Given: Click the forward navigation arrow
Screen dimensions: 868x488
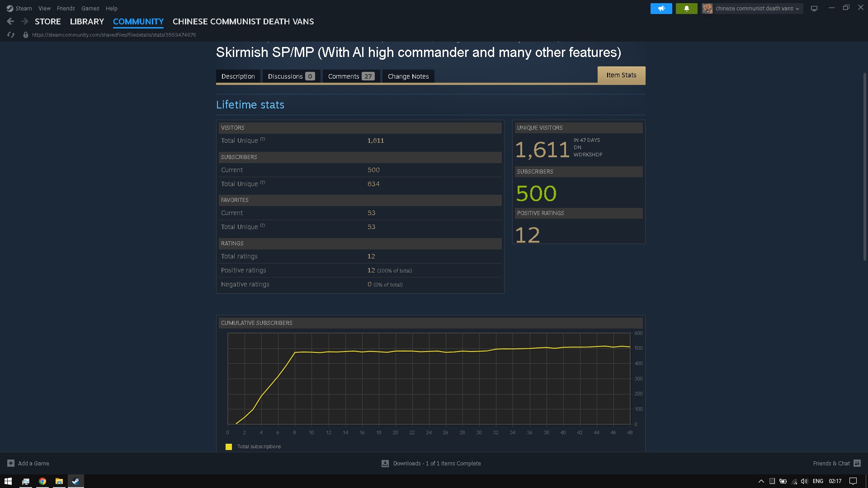Looking at the screenshot, I should tap(25, 21).
